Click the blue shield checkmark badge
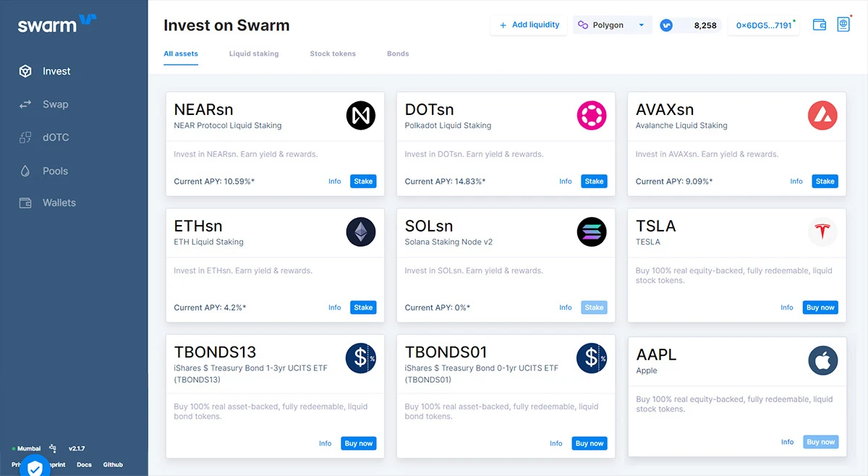This screenshot has width=868, height=476. point(35,466)
